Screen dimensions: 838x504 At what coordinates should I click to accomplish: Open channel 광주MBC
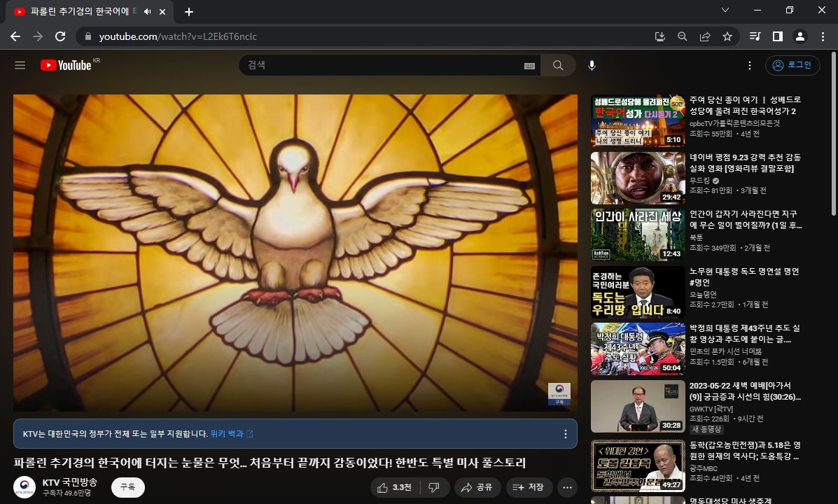[x=704, y=468]
